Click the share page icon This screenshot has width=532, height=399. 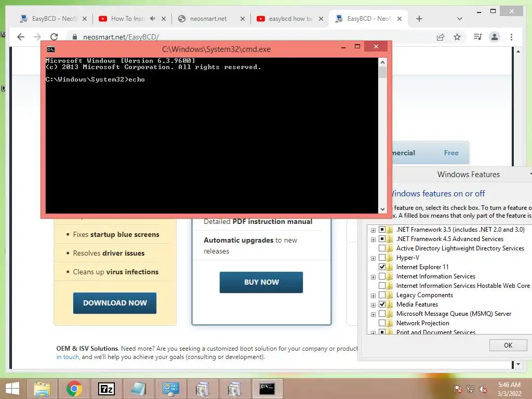coord(441,37)
